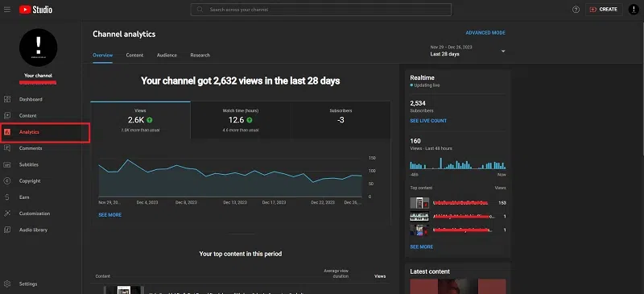Image resolution: width=644 pixels, height=294 pixels.
Task: Click the Comments sidebar icon
Action: 7,148
